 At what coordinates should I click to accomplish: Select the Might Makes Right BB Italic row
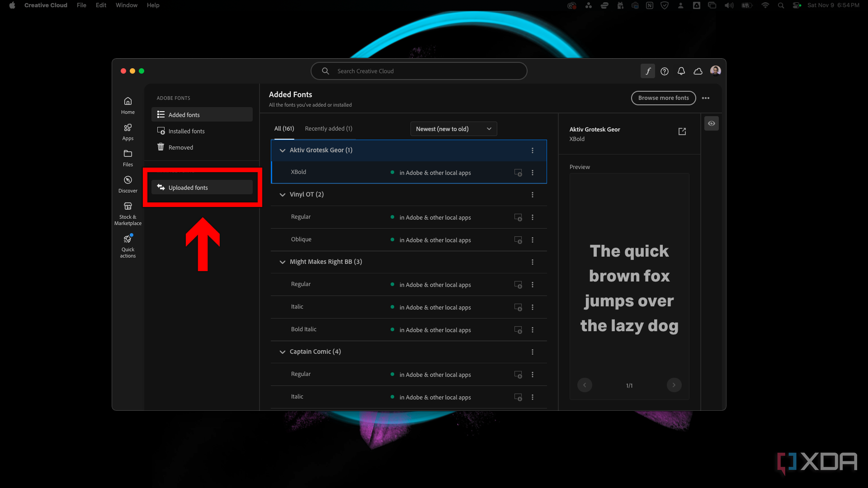(409, 307)
